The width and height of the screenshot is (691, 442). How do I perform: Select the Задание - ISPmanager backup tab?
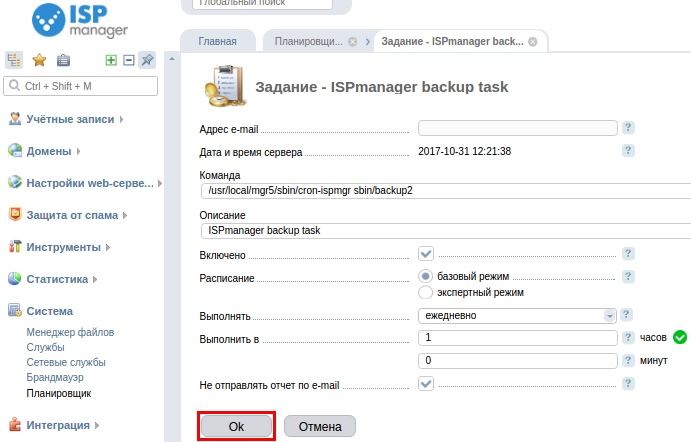pyautogui.click(x=452, y=41)
